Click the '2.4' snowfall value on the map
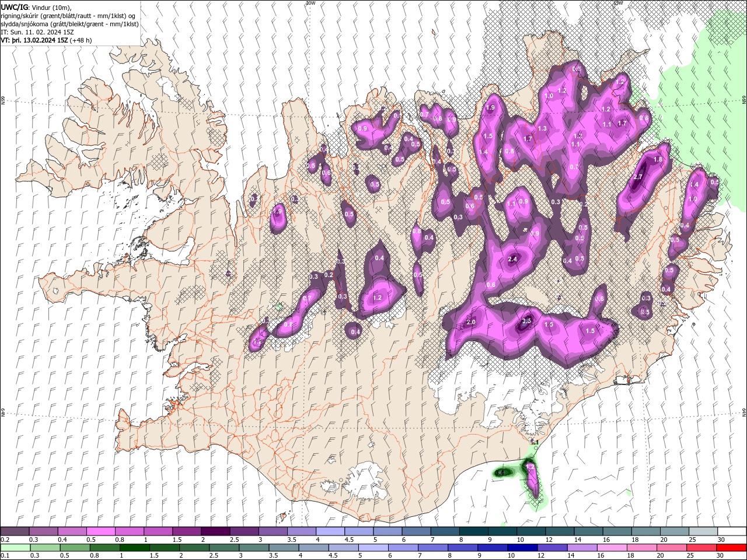The height and width of the screenshot is (560, 747). click(514, 259)
